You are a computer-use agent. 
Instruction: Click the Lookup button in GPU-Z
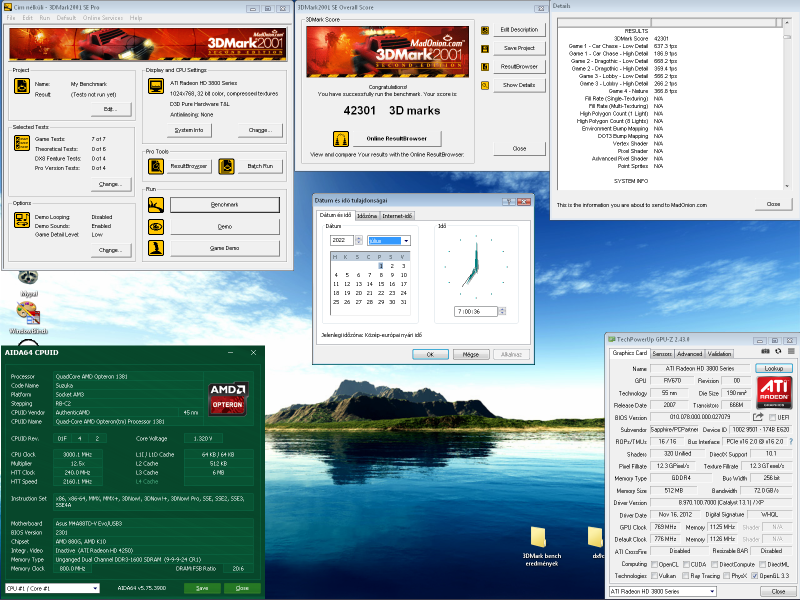(773, 368)
